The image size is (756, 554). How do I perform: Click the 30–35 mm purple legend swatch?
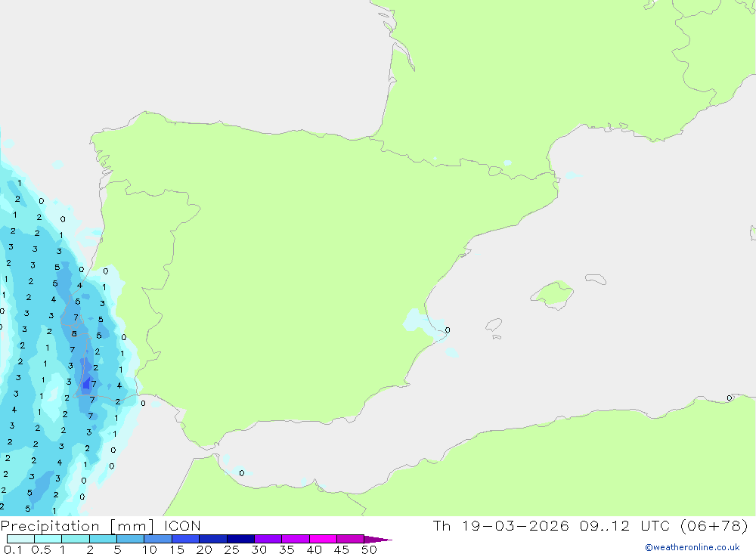point(268,539)
